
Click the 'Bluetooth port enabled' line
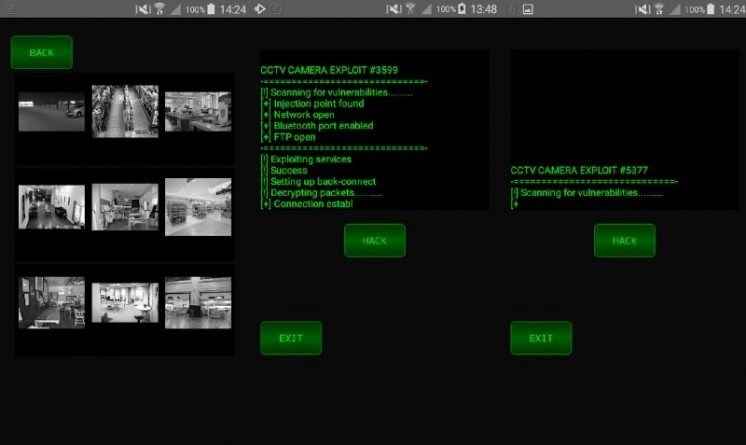[317, 126]
